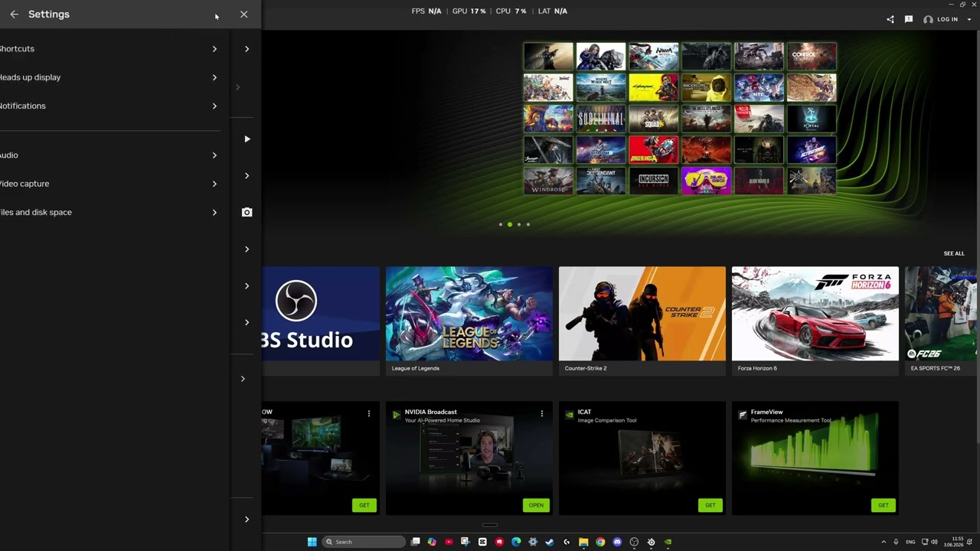Open the Shortcuts settings row
This screenshot has height=551, width=980.
(110, 49)
